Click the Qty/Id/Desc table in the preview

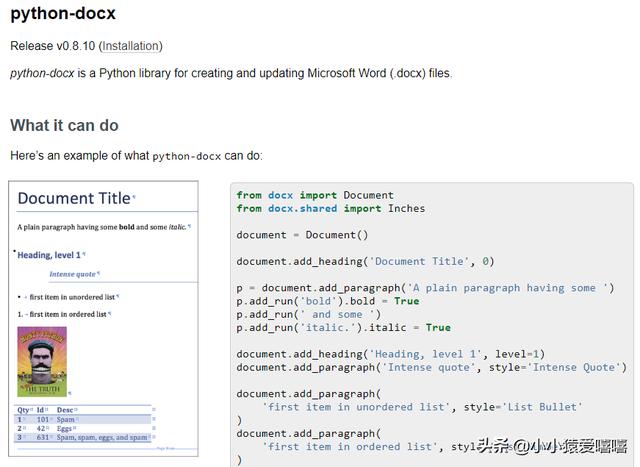tap(83, 424)
